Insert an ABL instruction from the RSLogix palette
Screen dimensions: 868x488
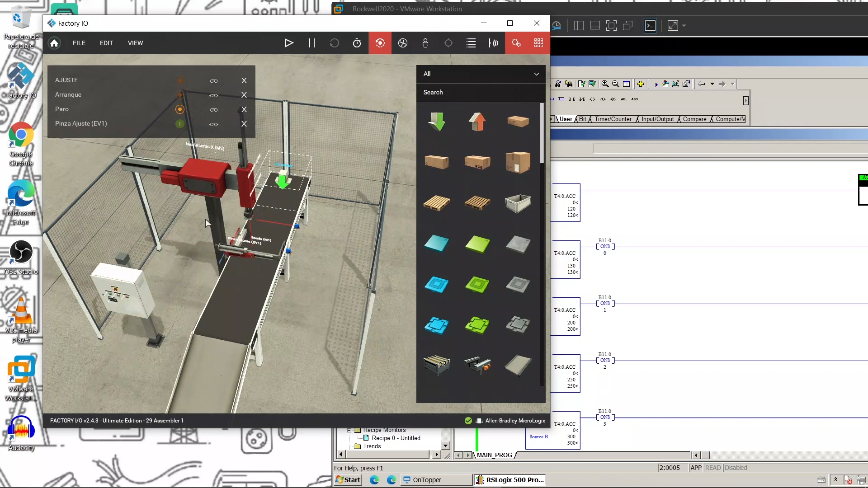[x=624, y=99]
